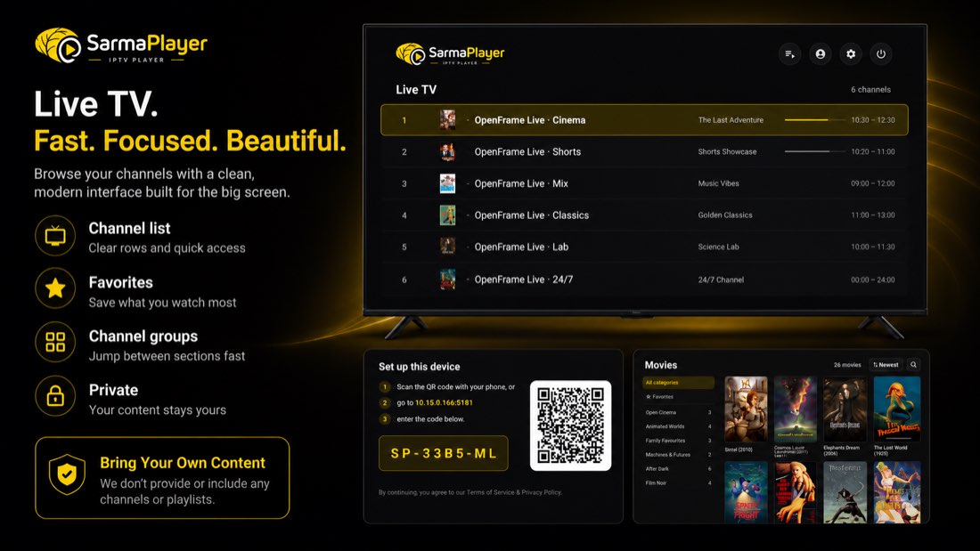Open the user profile icon
This screenshot has width=980, height=551.
820,53
